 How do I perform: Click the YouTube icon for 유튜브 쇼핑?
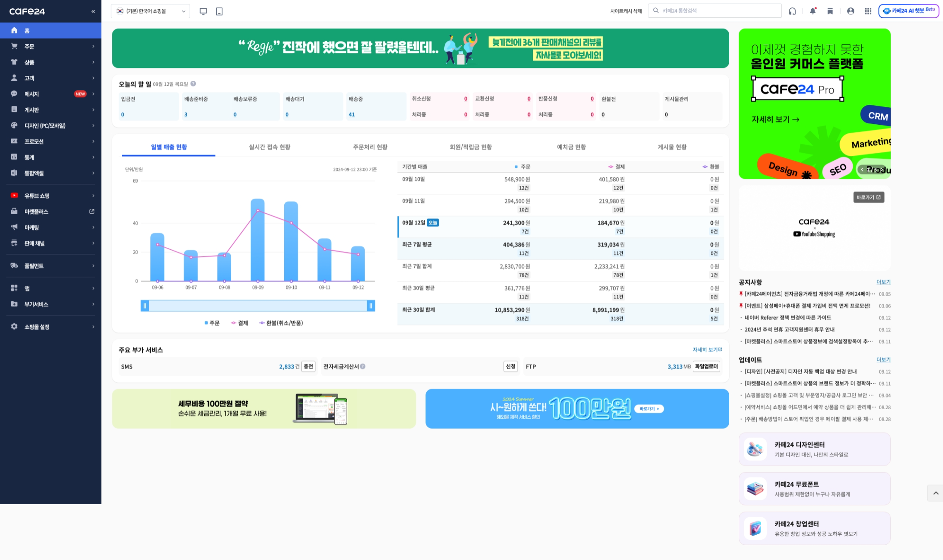pos(14,196)
